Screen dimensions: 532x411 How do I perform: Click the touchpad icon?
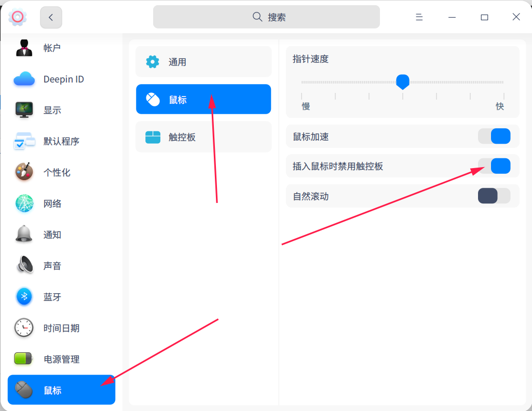(153, 137)
